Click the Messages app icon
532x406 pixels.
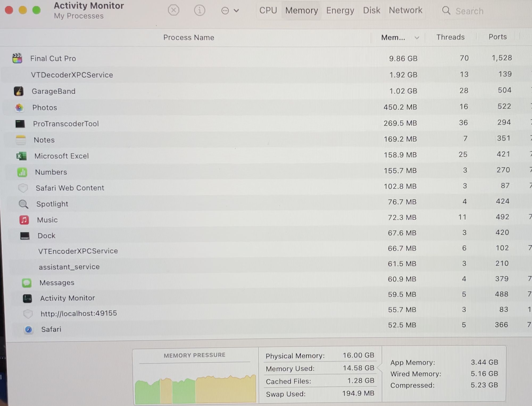click(27, 283)
